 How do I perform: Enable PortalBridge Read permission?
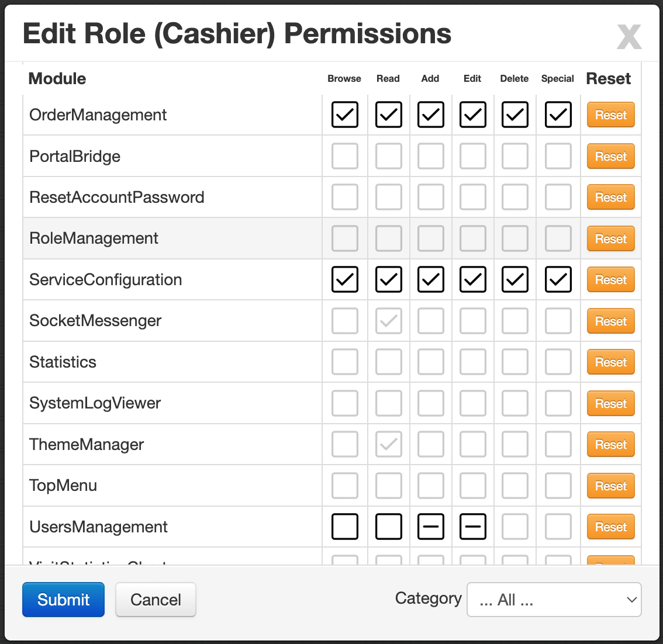(388, 156)
